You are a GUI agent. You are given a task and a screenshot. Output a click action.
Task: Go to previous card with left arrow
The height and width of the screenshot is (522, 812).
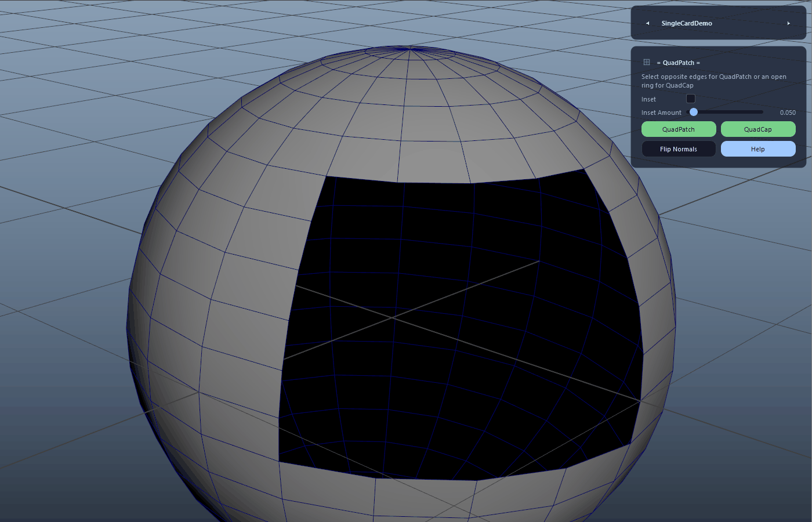647,23
